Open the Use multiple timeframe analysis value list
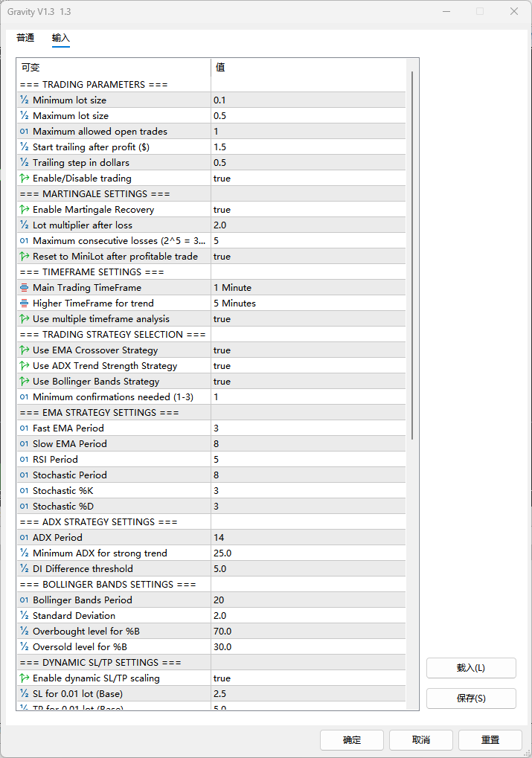Viewport: 532px width, 758px height. coord(307,319)
